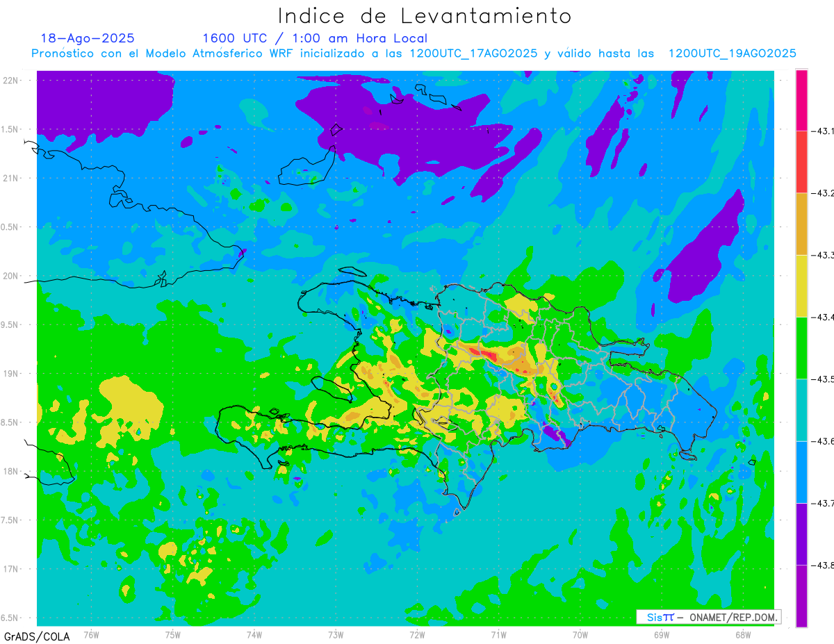834x644 pixels.
Task: Click the pink legend color band
Action: pyautogui.click(x=801, y=99)
